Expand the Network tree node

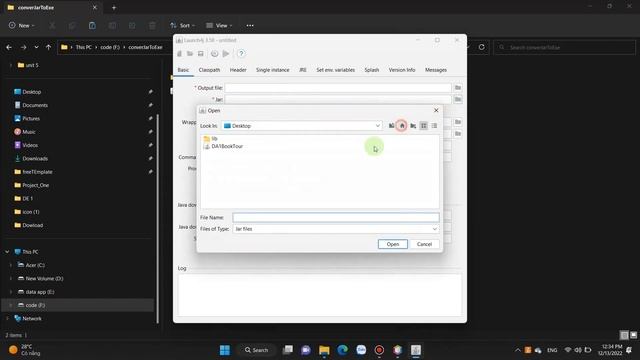(x=7, y=318)
